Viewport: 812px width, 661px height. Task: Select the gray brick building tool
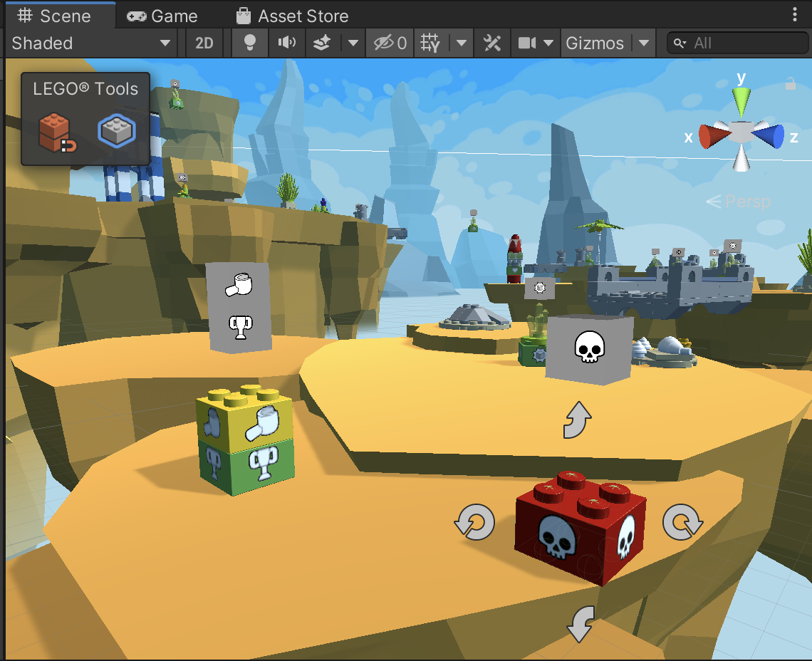[117, 131]
